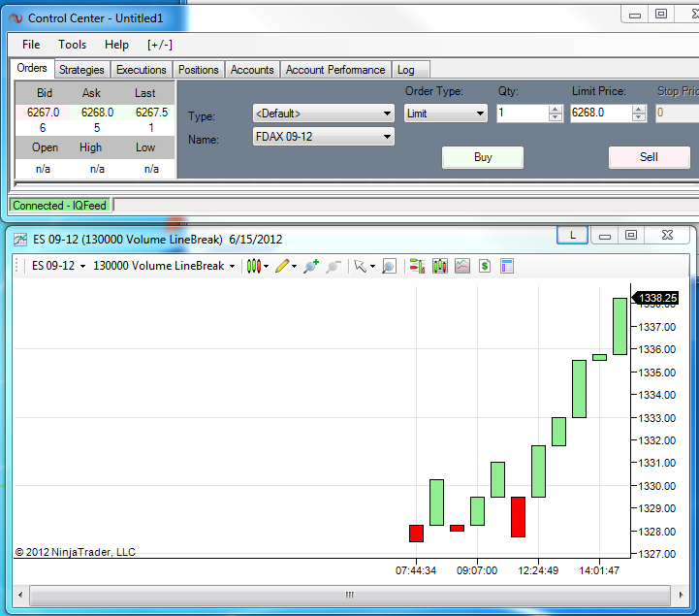699x616 pixels.
Task: Click the 1333.00 price axis label
Action: tap(656, 418)
